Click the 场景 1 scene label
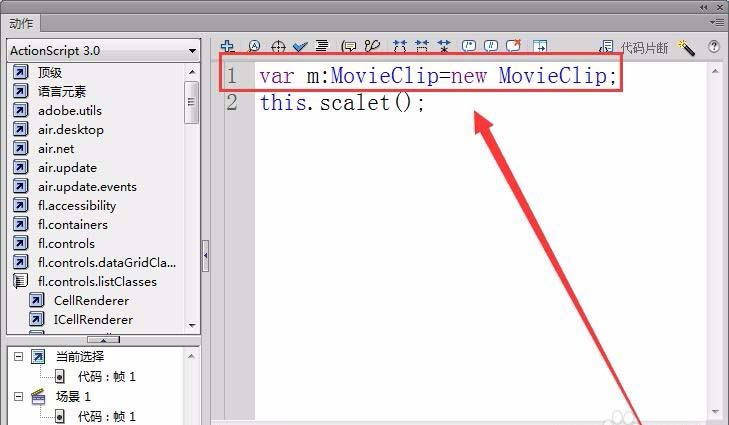The width and height of the screenshot is (729, 425). (73, 397)
